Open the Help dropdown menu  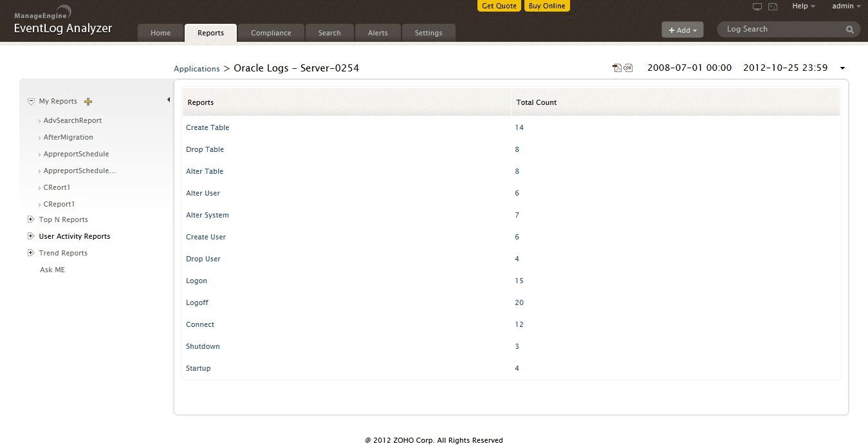point(803,6)
